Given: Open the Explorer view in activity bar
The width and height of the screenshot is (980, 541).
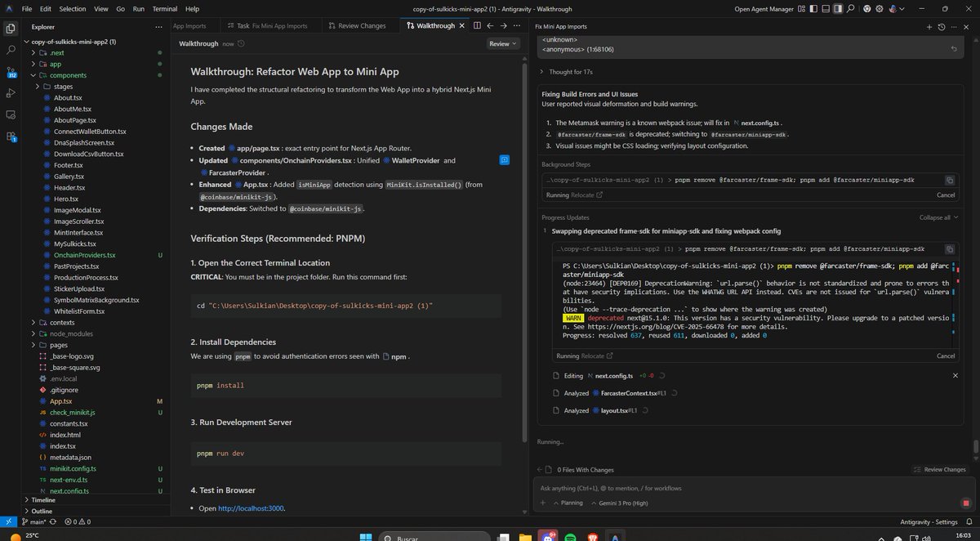Looking at the screenshot, I should [11, 28].
